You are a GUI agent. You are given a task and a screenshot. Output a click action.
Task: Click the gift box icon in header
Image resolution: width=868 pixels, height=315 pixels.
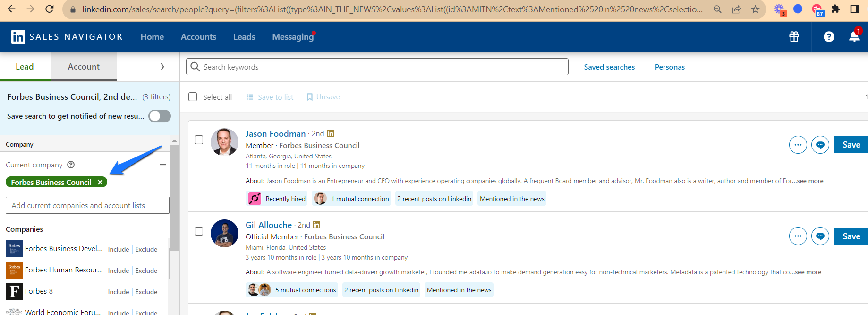tap(794, 37)
